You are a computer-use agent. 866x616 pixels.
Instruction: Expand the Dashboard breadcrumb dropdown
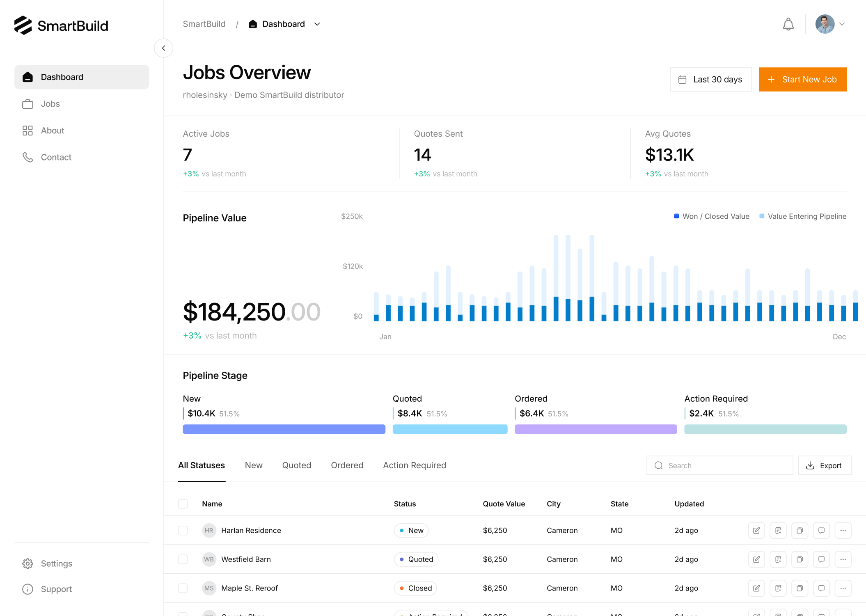point(317,24)
